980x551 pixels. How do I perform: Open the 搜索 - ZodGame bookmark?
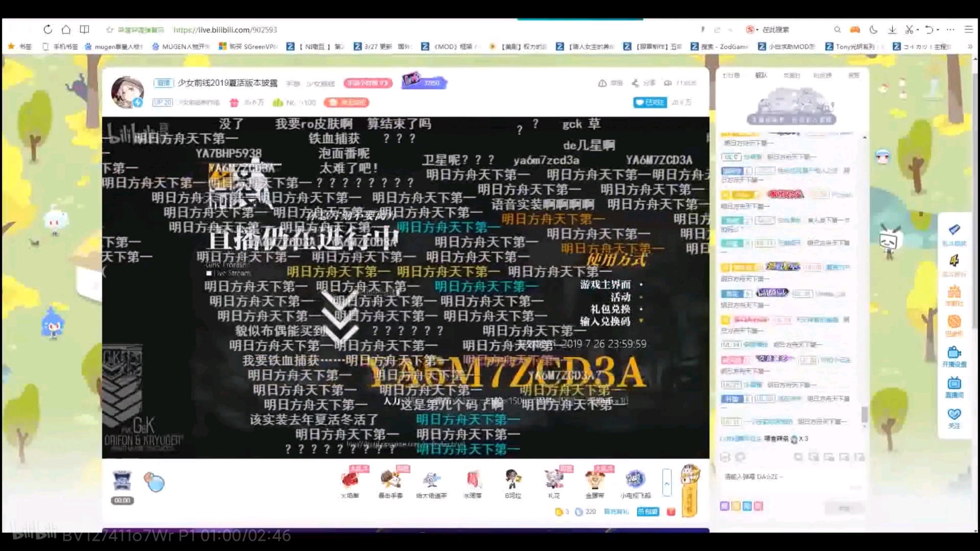pyautogui.click(x=719, y=47)
